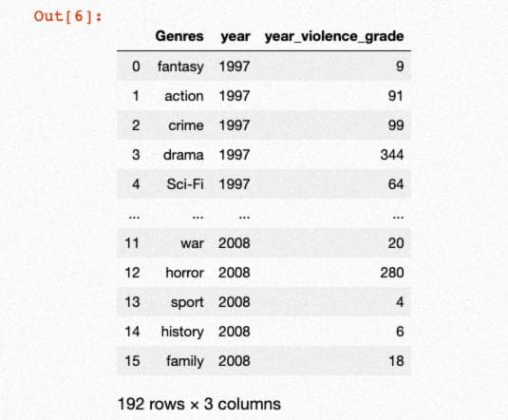The image size is (508, 420).
Task: Click the violence grade value 280
Action: pyautogui.click(x=392, y=273)
